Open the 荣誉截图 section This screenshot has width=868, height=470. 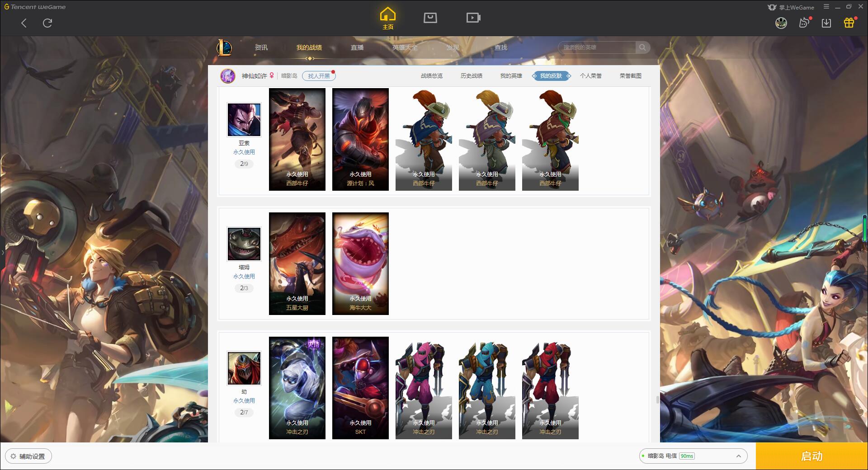631,76
